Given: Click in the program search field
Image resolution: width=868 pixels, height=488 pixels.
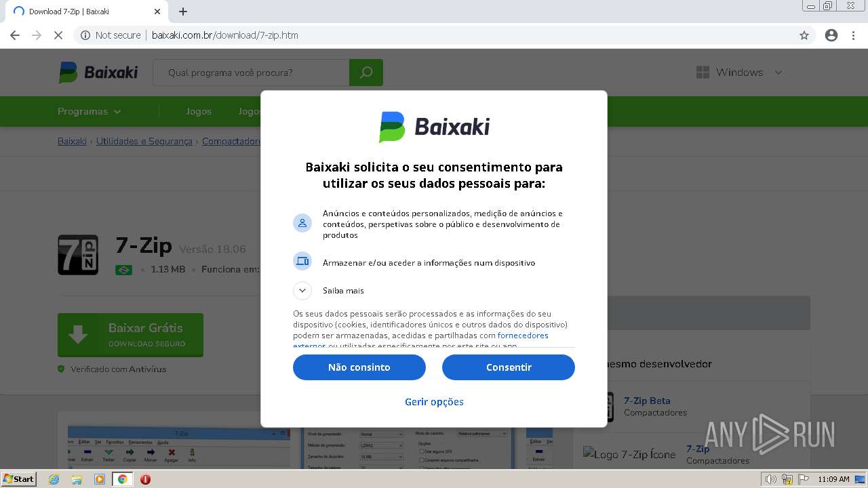Looking at the screenshot, I should (x=251, y=73).
